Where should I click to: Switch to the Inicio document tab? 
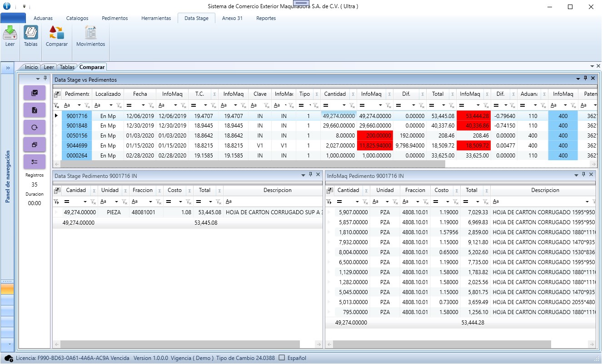tap(31, 67)
